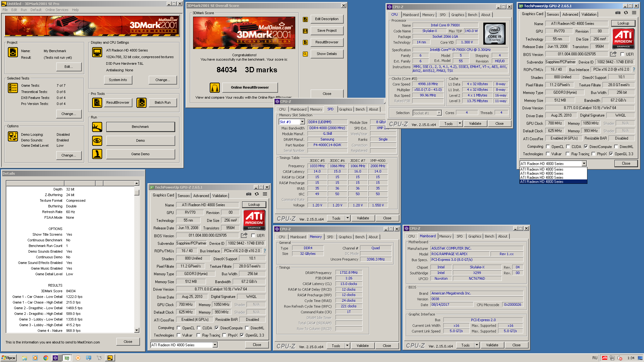Switch to Advanced tab in lower GPU-Z window

(x=201, y=196)
